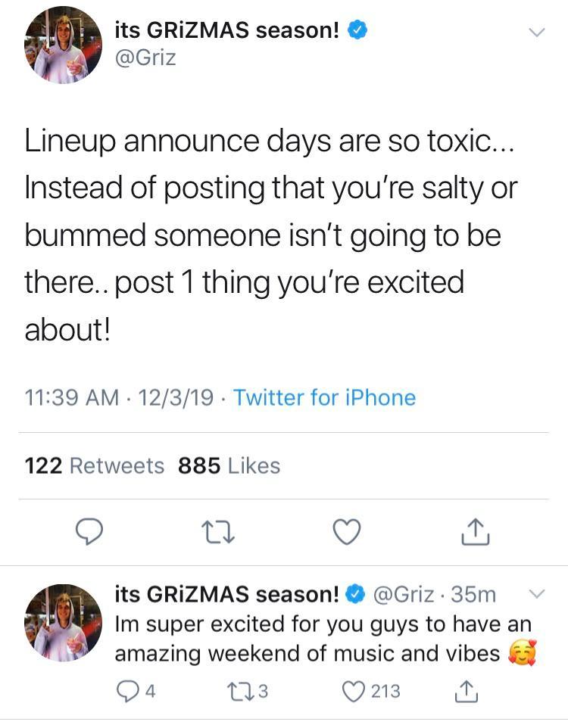Screen dimensions: 568x728
Task: View the 885 Likes list
Action: 229,466
